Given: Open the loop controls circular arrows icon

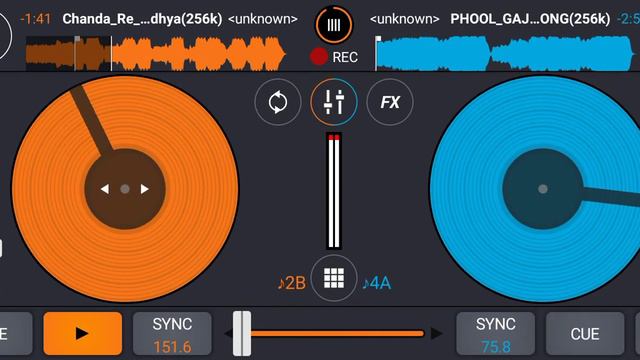Looking at the screenshot, I should [278, 102].
